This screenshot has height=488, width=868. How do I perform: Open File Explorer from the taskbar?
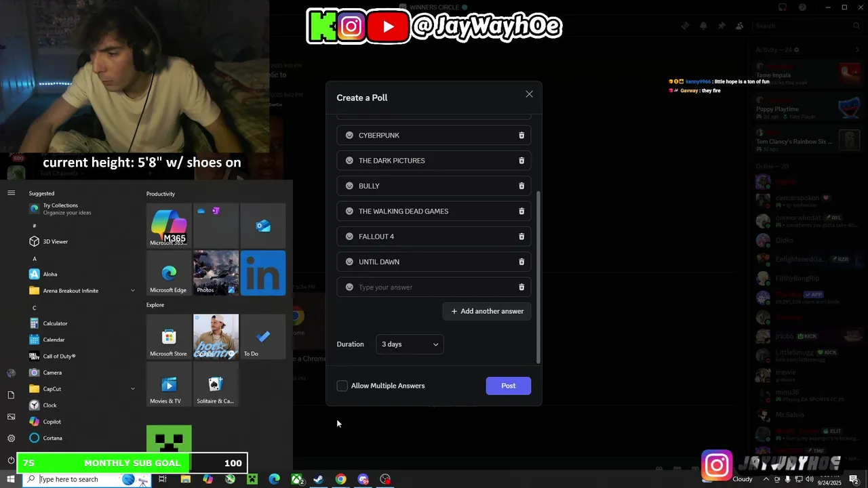tap(185, 479)
